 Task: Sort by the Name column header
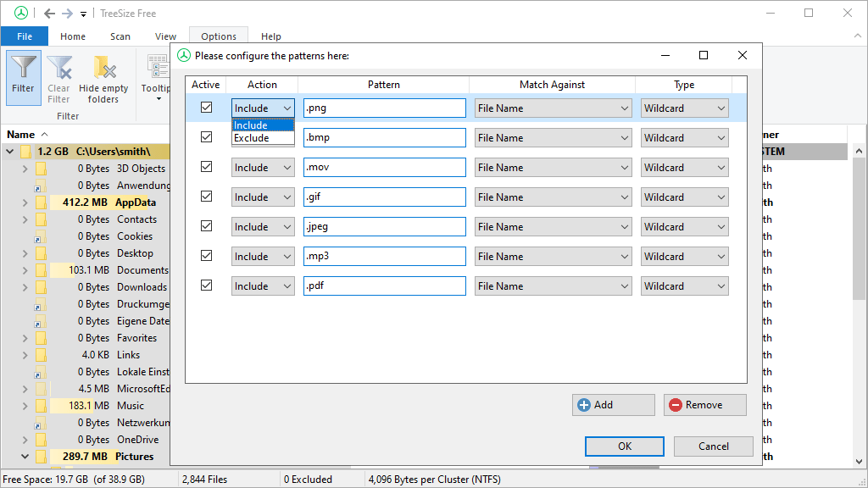coord(21,135)
